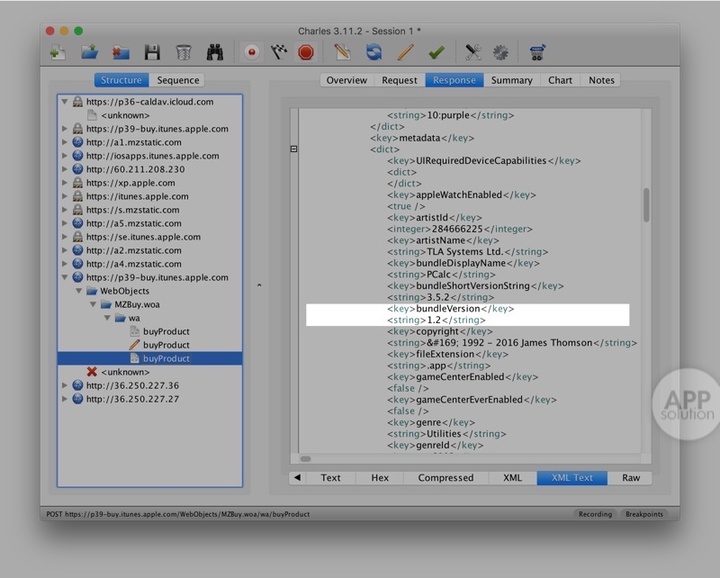Open Tools with the wrench icon

[473, 52]
